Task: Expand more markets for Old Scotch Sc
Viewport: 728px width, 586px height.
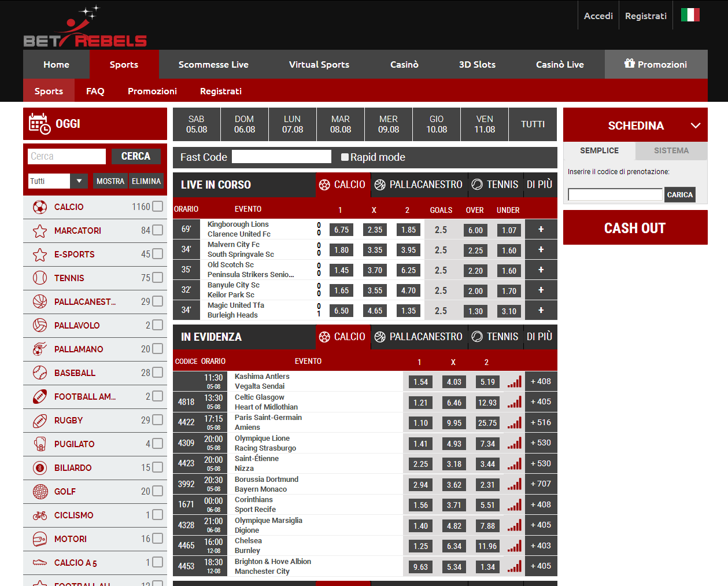Action: [541, 270]
